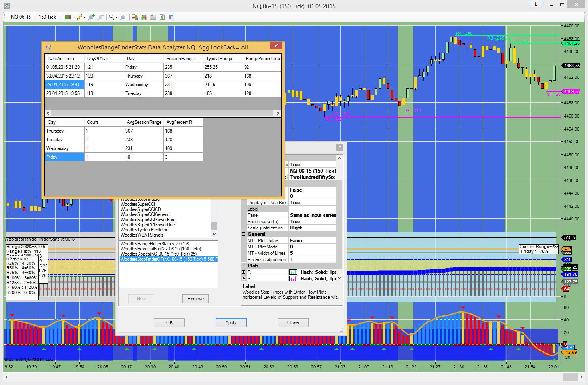588x385 pixels.
Task: Collapse the General property section
Action: click(x=244, y=234)
